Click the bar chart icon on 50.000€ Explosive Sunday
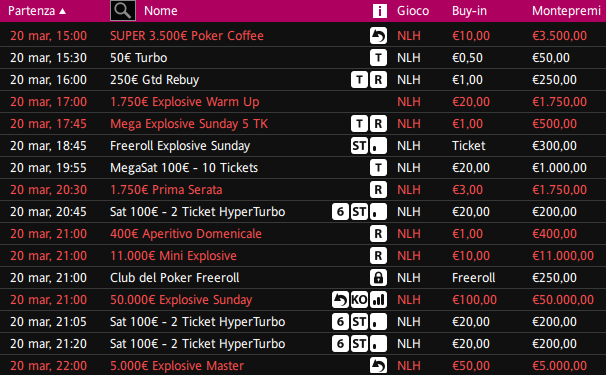 [x=378, y=300]
